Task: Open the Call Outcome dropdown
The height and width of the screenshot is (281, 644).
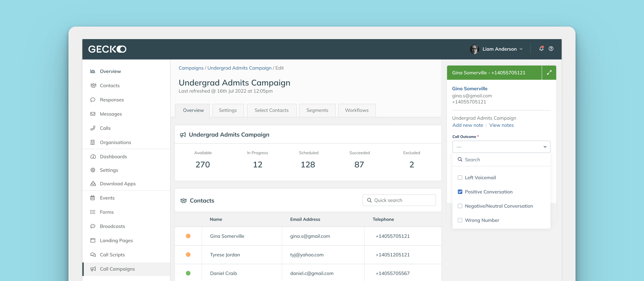Action: coord(501,147)
